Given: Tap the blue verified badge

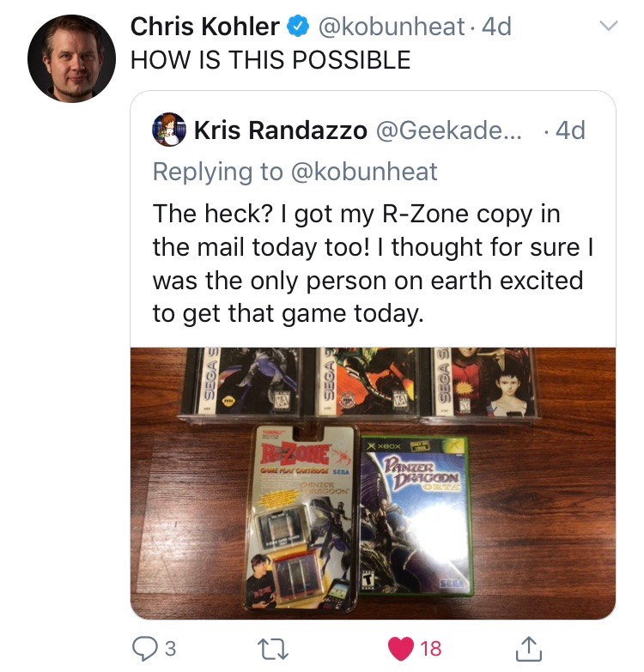Looking at the screenshot, I should coord(298,27).
